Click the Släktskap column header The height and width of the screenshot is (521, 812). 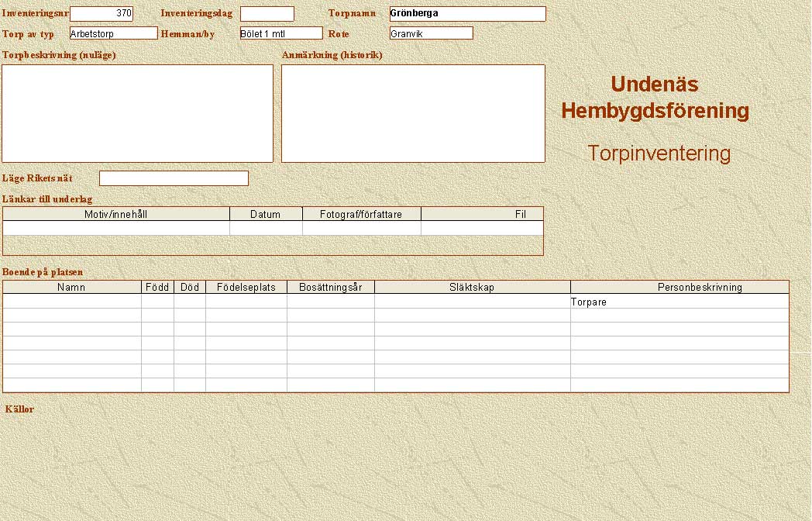click(472, 287)
